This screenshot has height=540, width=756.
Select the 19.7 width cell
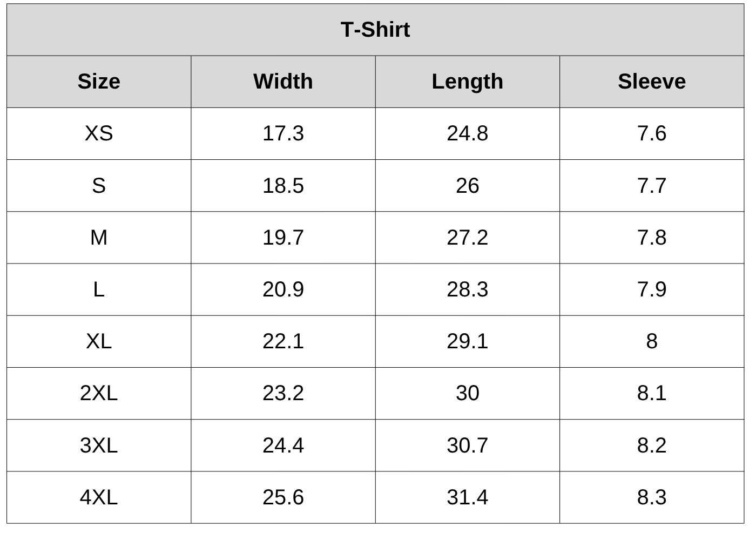click(x=283, y=238)
